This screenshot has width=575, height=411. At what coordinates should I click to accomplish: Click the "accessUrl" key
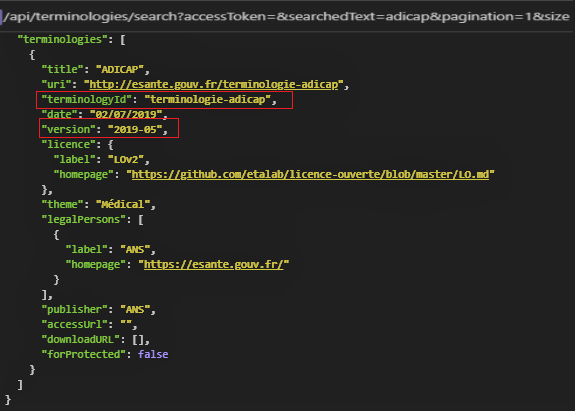74,325
